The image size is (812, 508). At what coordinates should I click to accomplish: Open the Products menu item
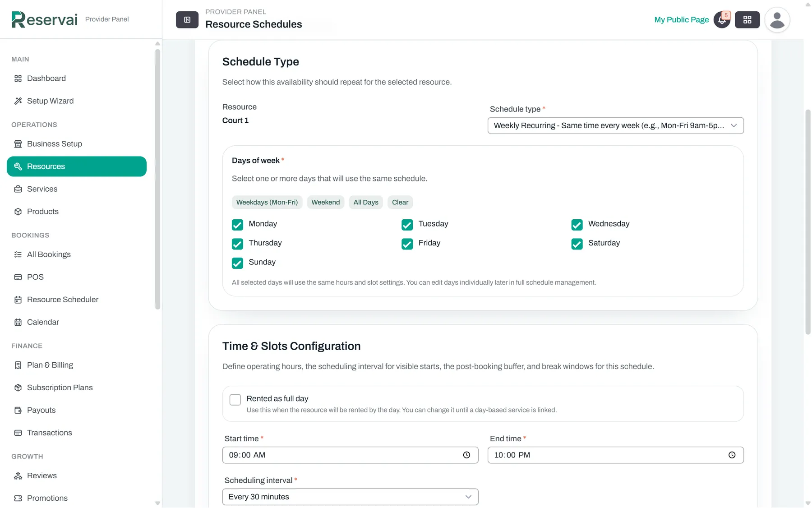77,212
